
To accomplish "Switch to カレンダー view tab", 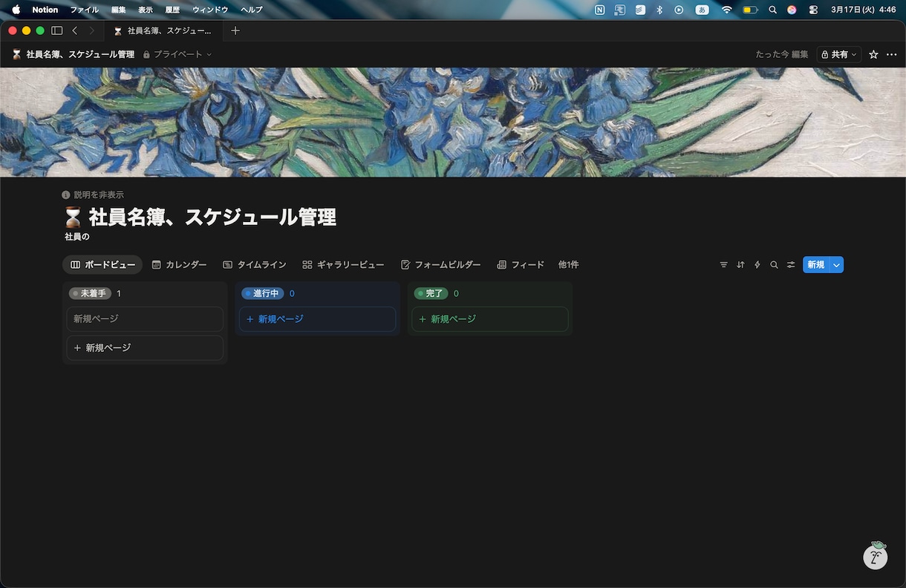I will pyautogui.click(x=179, y=264).
